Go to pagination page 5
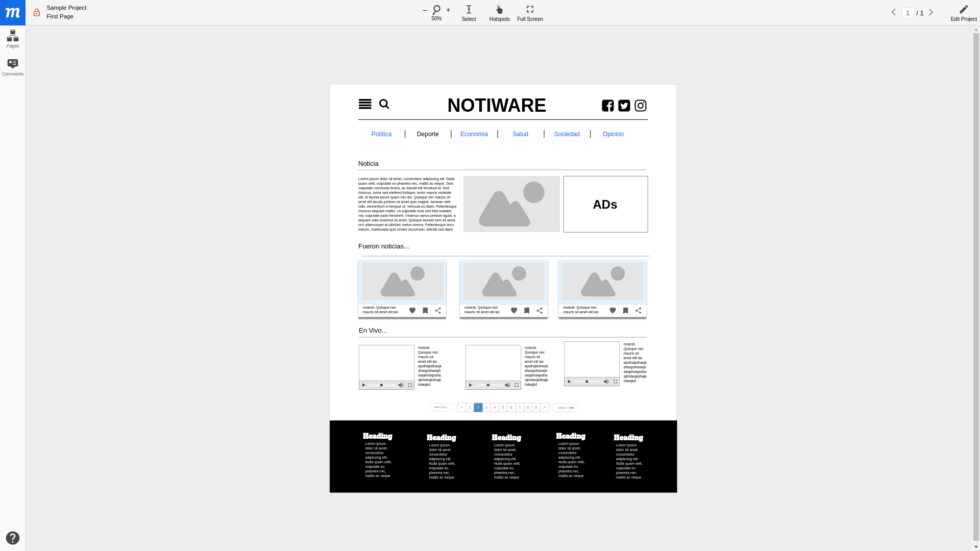Viewport: 980px width, 551px height. pos(503,408)
